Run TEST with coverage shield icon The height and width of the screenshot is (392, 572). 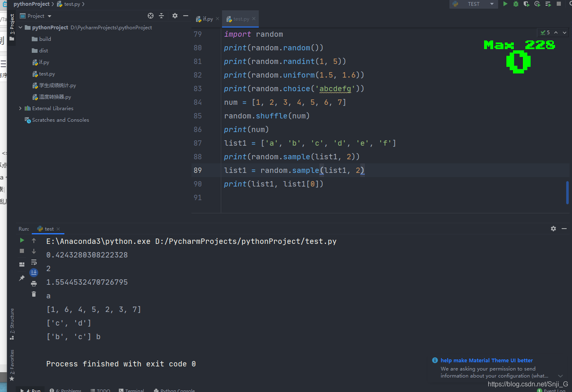527,4
